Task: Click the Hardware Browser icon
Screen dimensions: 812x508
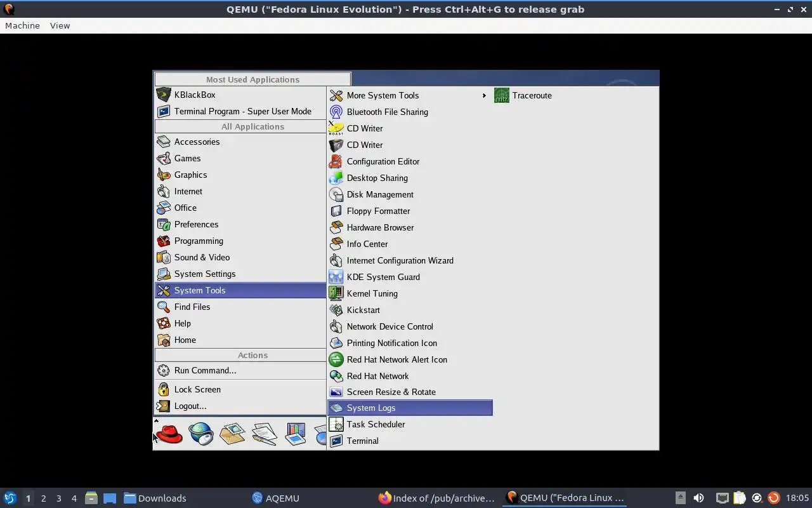Action: [336, 227]
